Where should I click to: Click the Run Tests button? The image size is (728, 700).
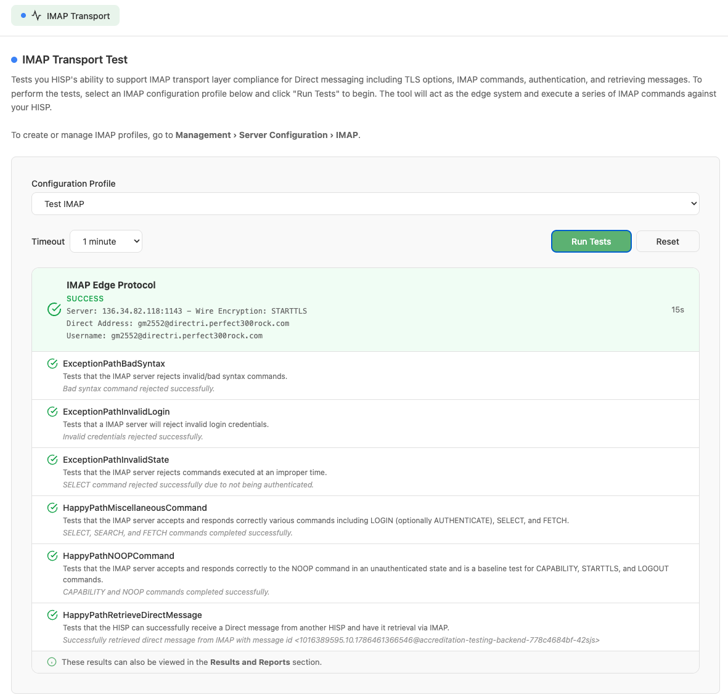pyautogui.click(x=591, y=242)
